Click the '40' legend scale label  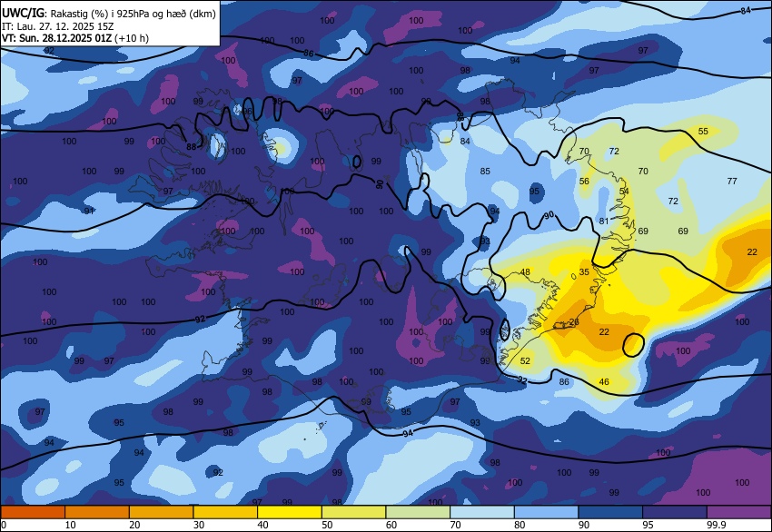(262, 525)
